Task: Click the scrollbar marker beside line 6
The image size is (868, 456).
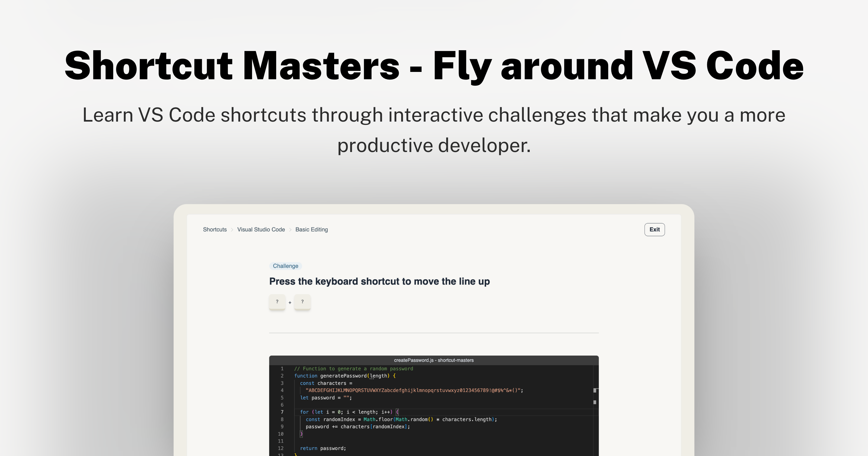Action: click(595, 402)
